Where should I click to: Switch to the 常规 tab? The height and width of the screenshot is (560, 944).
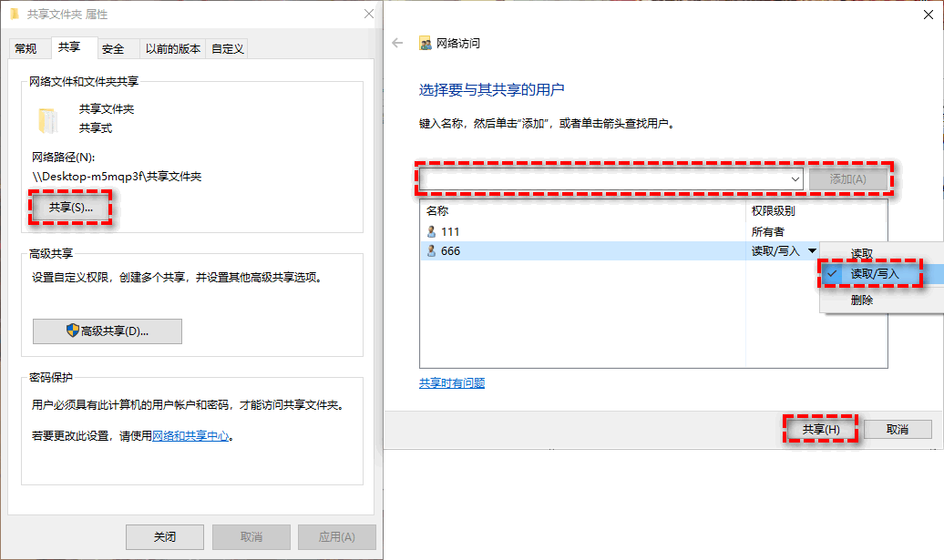click(28, 47)
